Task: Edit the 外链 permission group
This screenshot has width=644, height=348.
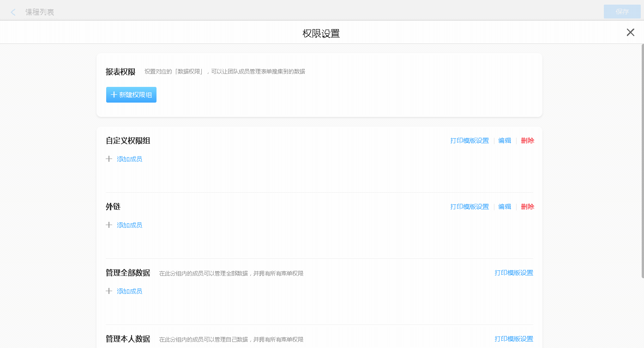Action: tap(505, 207)
